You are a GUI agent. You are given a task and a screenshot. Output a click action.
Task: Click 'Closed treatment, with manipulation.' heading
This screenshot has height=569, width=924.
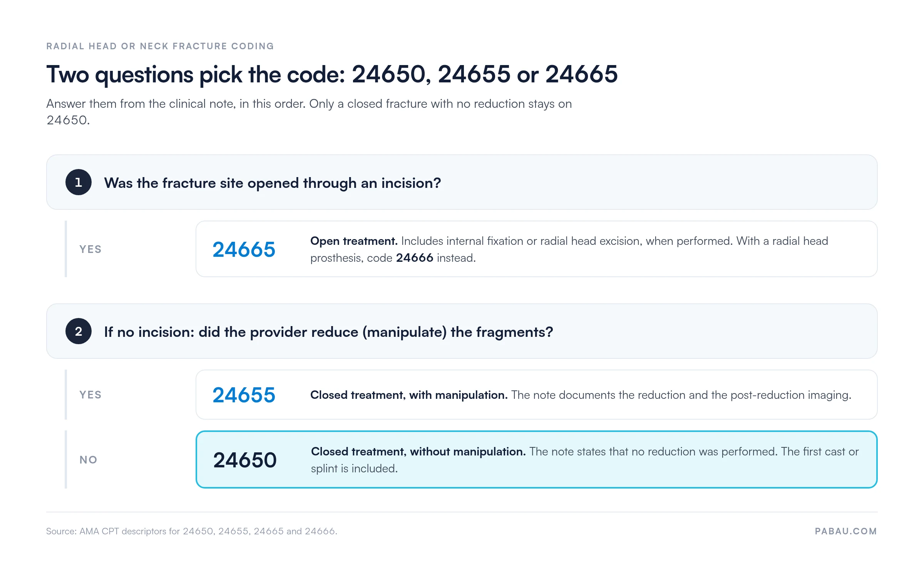click(409, 395)
